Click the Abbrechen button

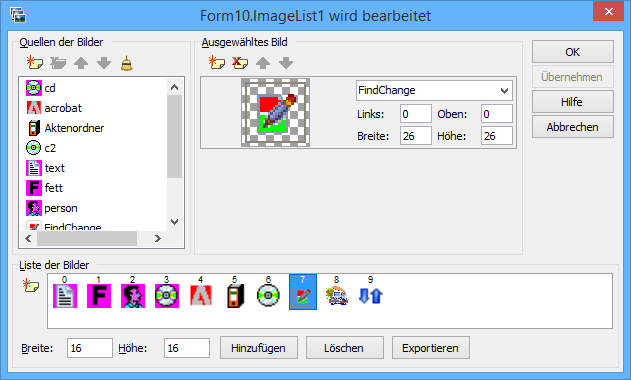tap(573, 127)
